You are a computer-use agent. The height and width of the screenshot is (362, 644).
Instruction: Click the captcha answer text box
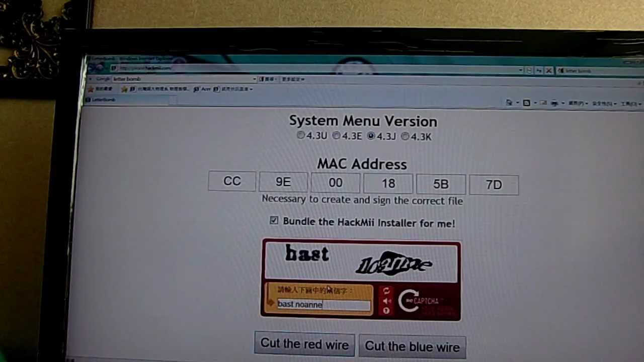pyautogui.click(x=324, y=304)
